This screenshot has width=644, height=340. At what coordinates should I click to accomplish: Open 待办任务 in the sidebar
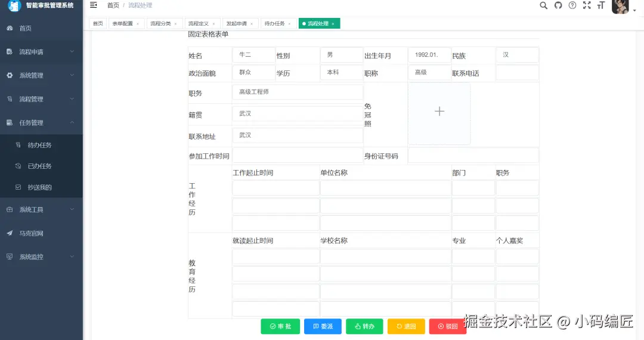point(41,145)
